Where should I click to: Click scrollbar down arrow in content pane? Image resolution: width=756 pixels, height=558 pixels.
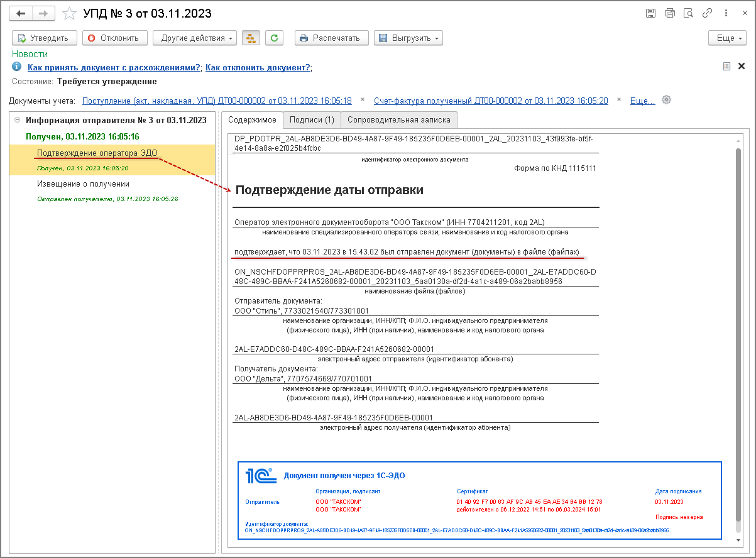739,540
